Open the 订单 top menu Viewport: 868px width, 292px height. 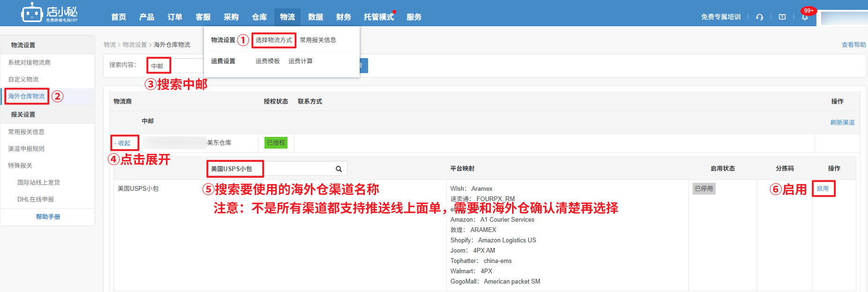175,17
